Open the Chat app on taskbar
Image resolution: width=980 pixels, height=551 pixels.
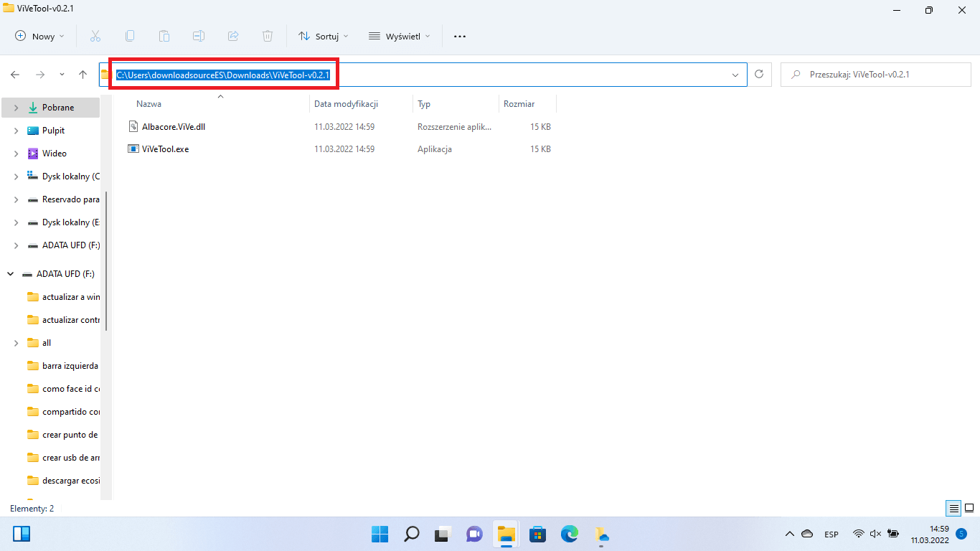click(x=474, y=534)
